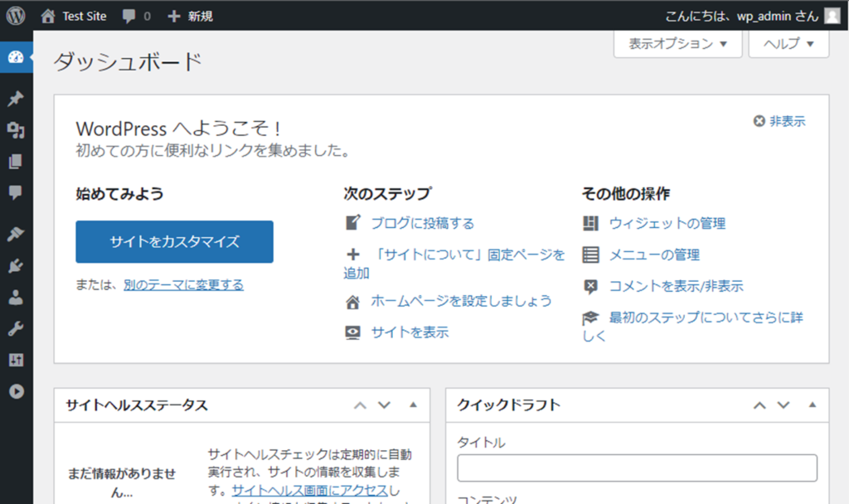Click the タイトル input field in Quick Draft

(637, 468)
